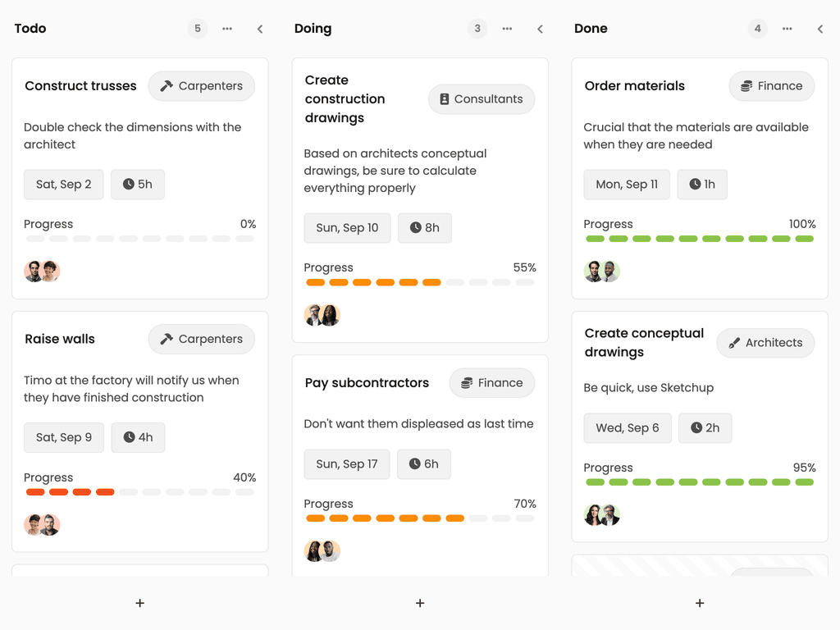The height and width of the screenshot is (630, 840).
Task: Click Finance tag on Pay subcontractors
Action: (x=492, y=383)
